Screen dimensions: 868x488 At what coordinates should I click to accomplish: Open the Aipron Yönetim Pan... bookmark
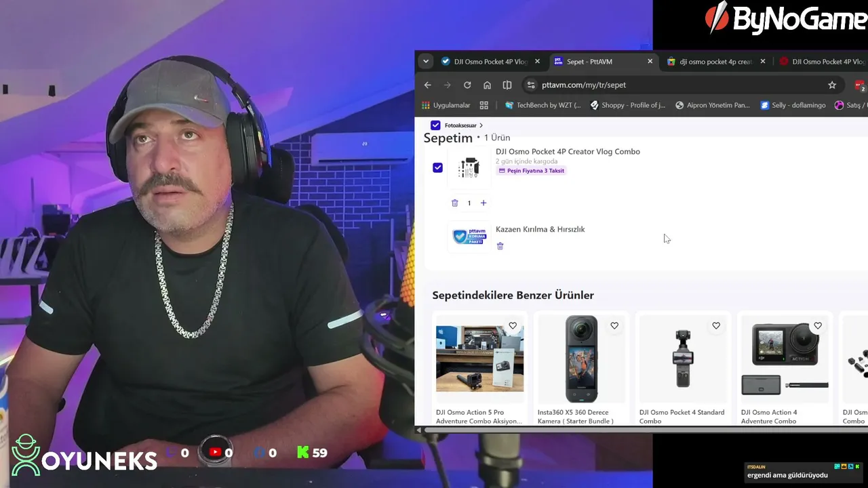point(712,105)
